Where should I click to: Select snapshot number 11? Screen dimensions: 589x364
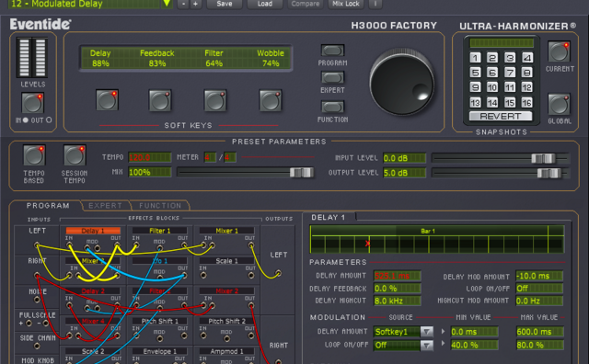click(510, 87)
